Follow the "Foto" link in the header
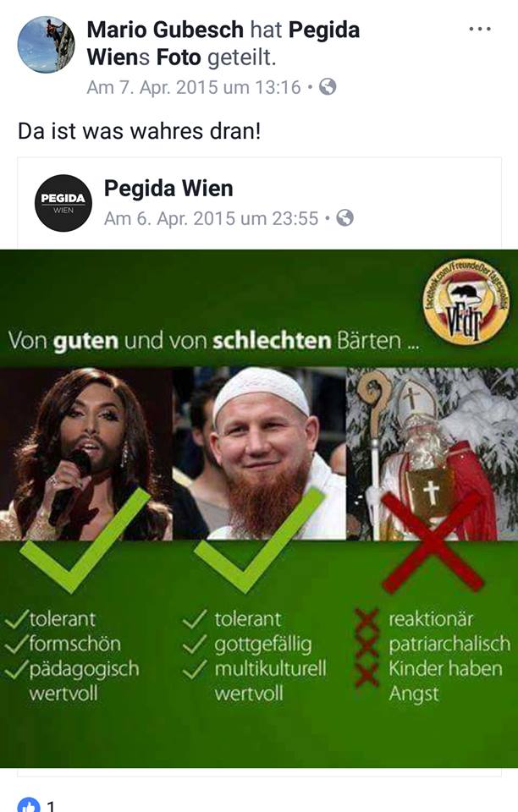This screenshot has width=518, height=812. tap(179, 57)
